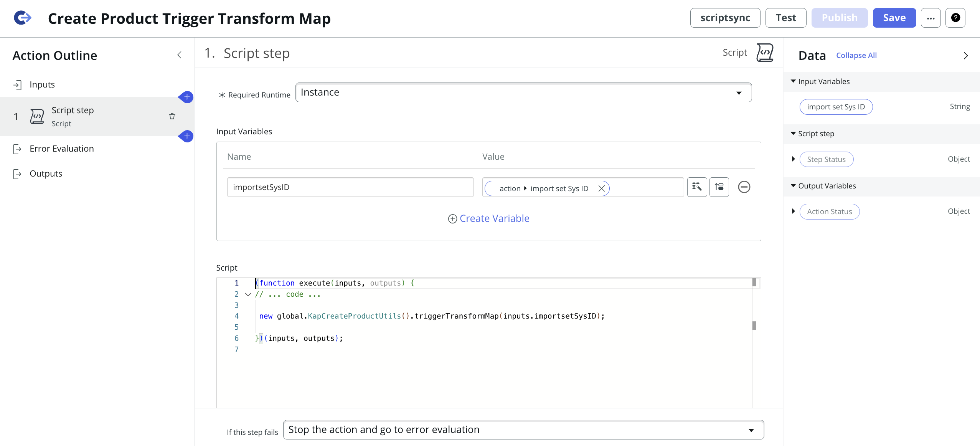Image resolution: width=980 pixels, height=446 pixels.
Task: Click the String type label
Action: pos(960,107)
